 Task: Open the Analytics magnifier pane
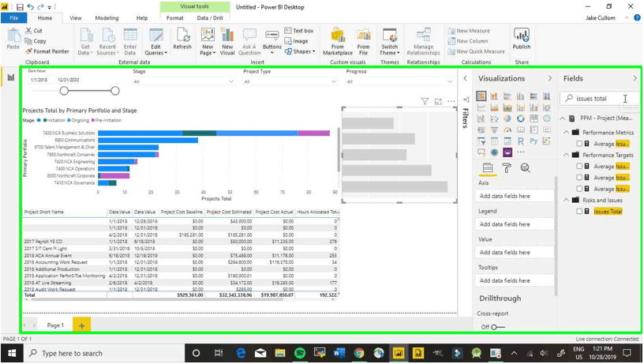pyautogui.click(x=525, y=167)
